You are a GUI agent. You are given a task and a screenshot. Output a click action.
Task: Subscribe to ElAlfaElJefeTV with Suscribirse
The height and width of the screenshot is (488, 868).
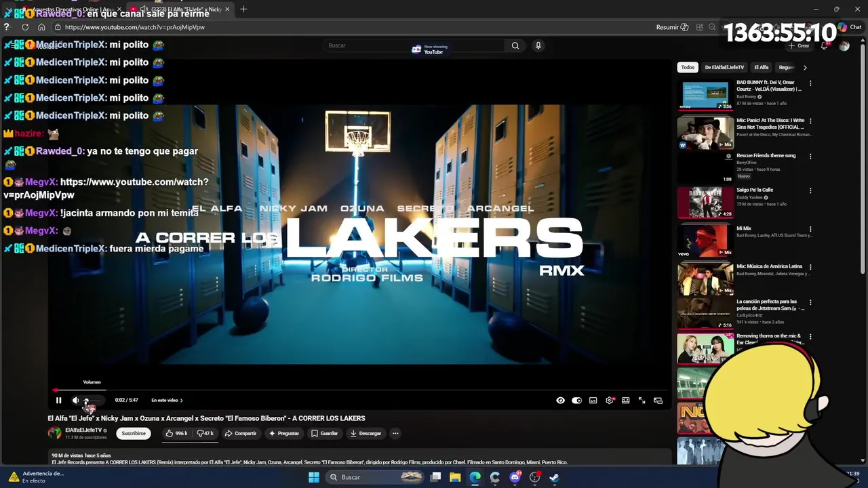(134, 433)
